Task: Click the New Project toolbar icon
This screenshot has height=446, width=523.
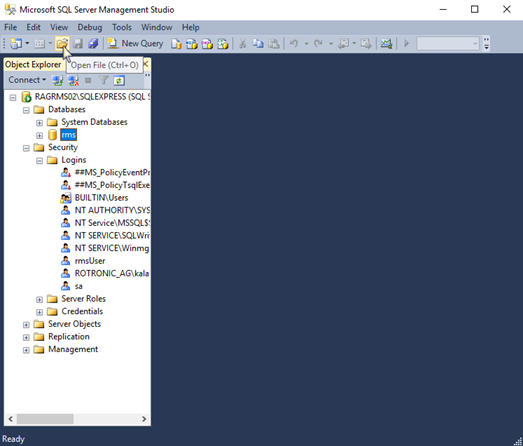Action: [16, 44]
